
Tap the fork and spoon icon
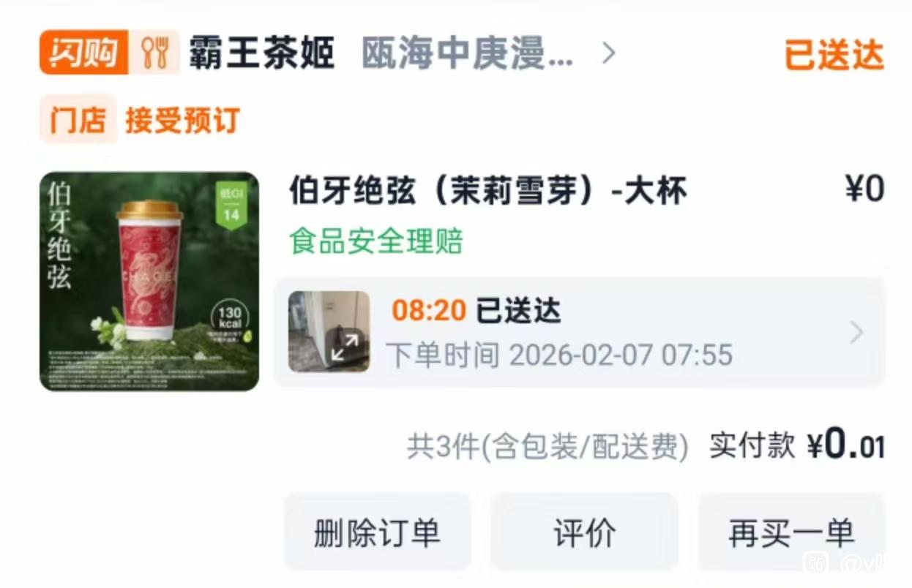154,53
